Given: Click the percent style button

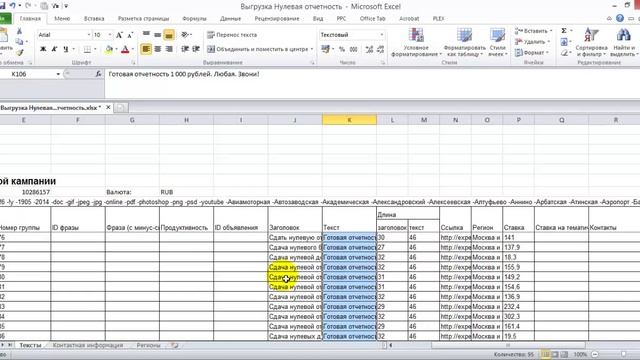Looking at the screenshot, I should [342, 49].
